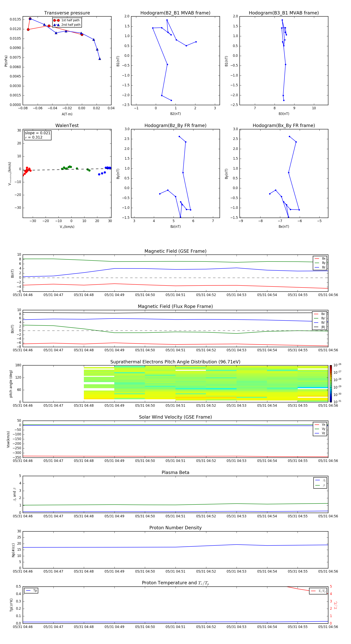The width and height of the screenshot is (351, 644).
Task: Click the 'Bz(nT)' x-axis label
Action: pyautogui.click(x=175, y=227)
